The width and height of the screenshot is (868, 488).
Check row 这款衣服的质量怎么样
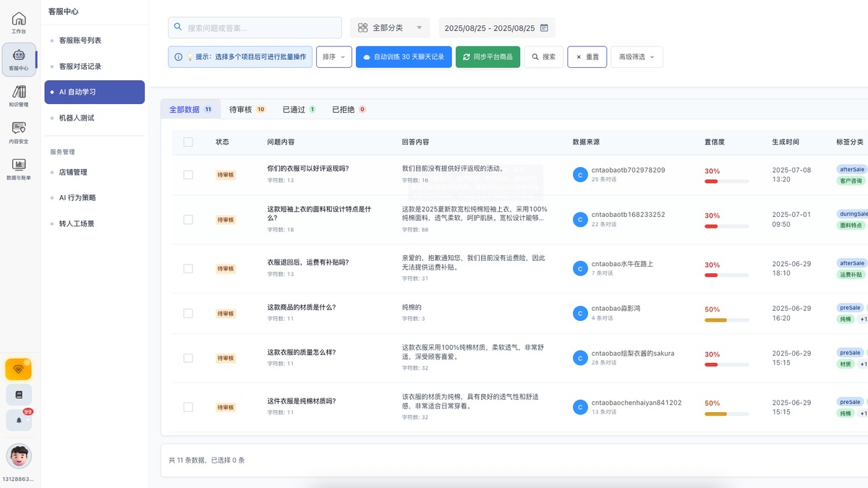tap(188, 358)
